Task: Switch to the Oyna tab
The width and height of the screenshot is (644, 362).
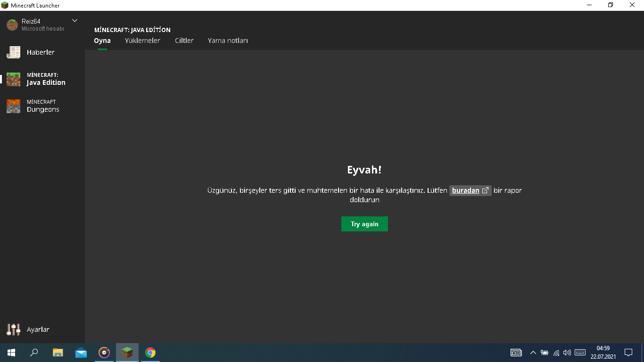Action: coord(102,41)
